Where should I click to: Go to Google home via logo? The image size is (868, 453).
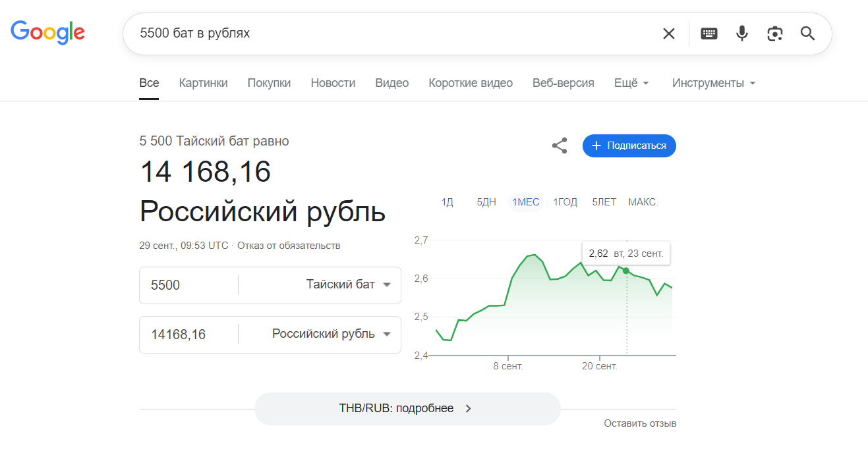(47, 32)
